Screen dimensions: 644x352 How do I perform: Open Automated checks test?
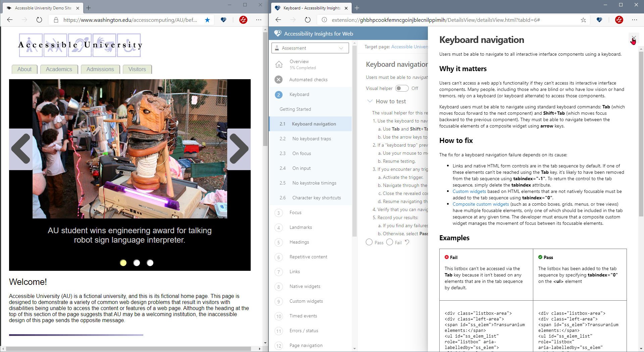tap(308, 80)
